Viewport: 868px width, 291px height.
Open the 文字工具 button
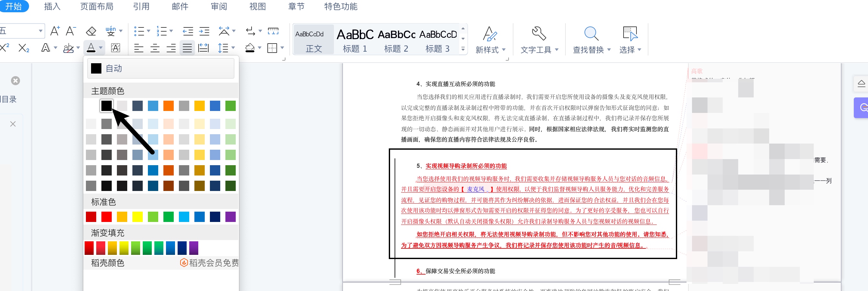click(539, 40)
